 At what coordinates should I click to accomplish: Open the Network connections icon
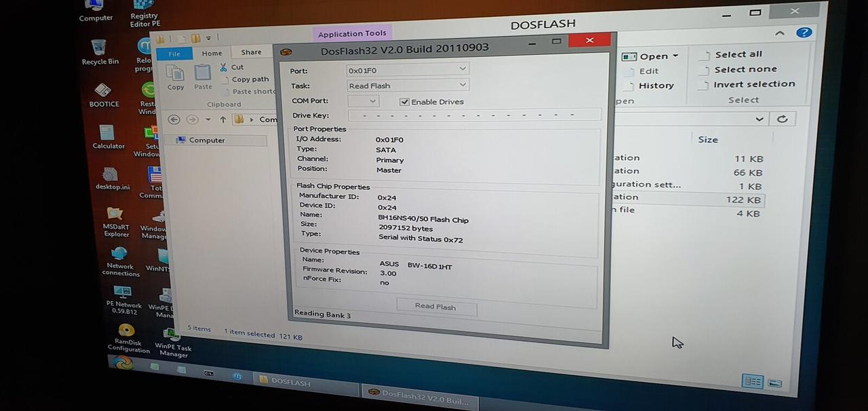point(121,261)
